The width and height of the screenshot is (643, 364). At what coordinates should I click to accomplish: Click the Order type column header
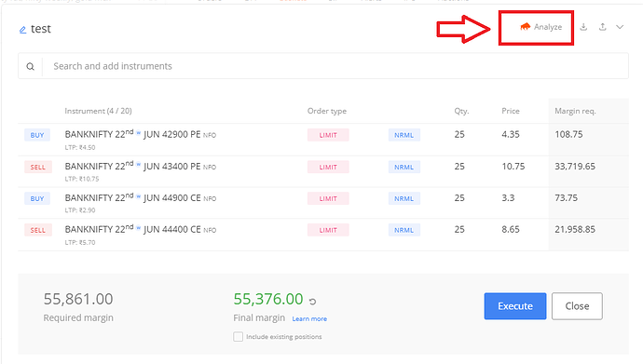(327, 111)
